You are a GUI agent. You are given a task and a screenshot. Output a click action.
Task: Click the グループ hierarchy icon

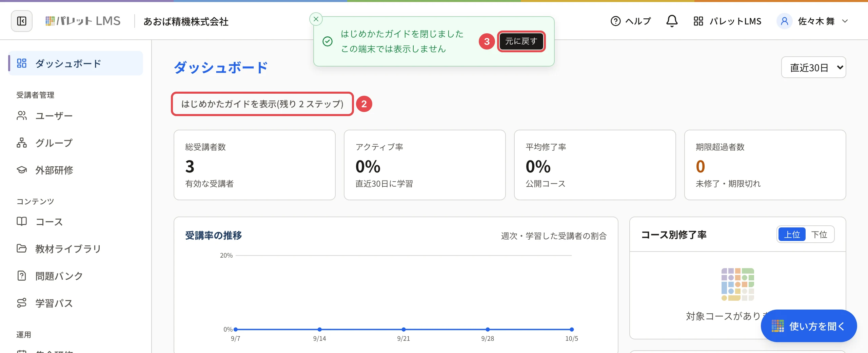tap(22, 143)
